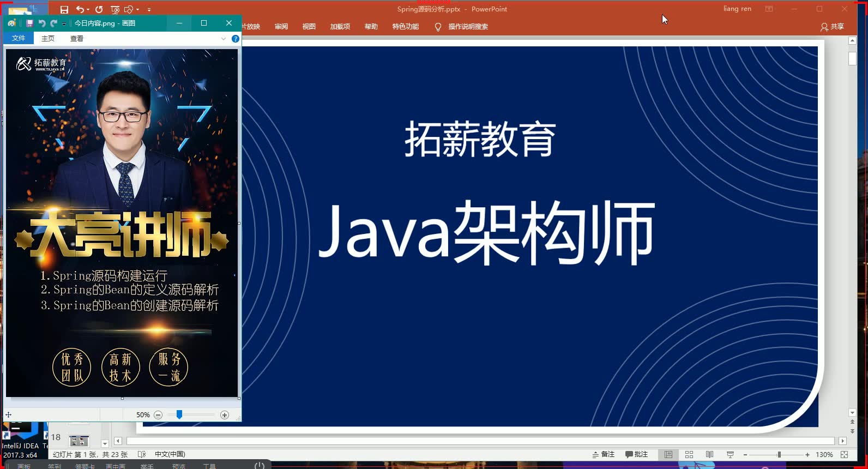Viewport: 868px width, 469px height.
Task: Click horizontal scrollbar right arrow
Action: pos(842,441)
